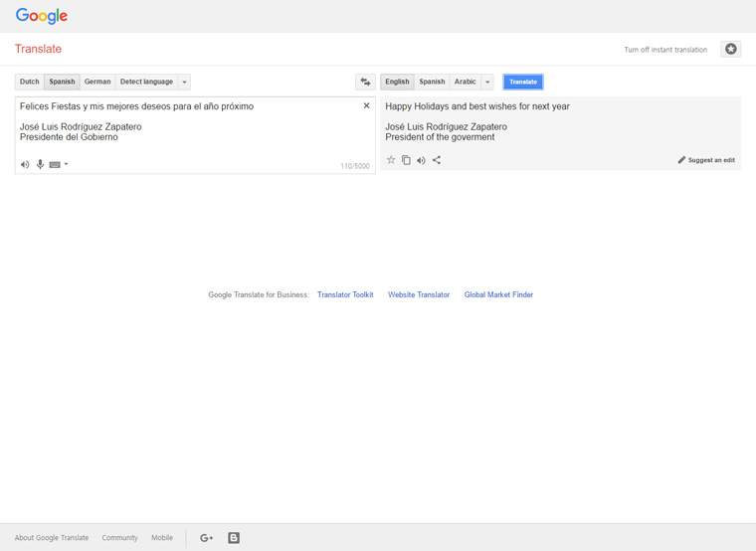Open Mobile footer link
Screen dimensions: 756x551
(162, 537)
